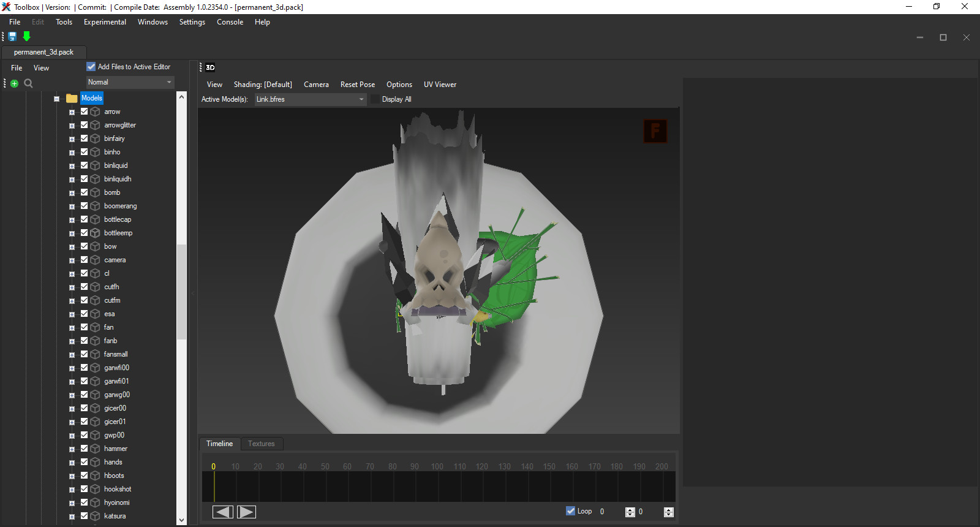This screenshot has height=527, width=980.
Task: Select the binfairy model cube icon
Action: point(95,138)
